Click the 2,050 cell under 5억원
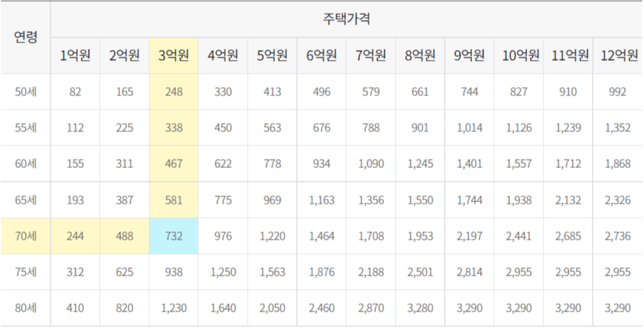644x328 pixels. tap(272, 308)
